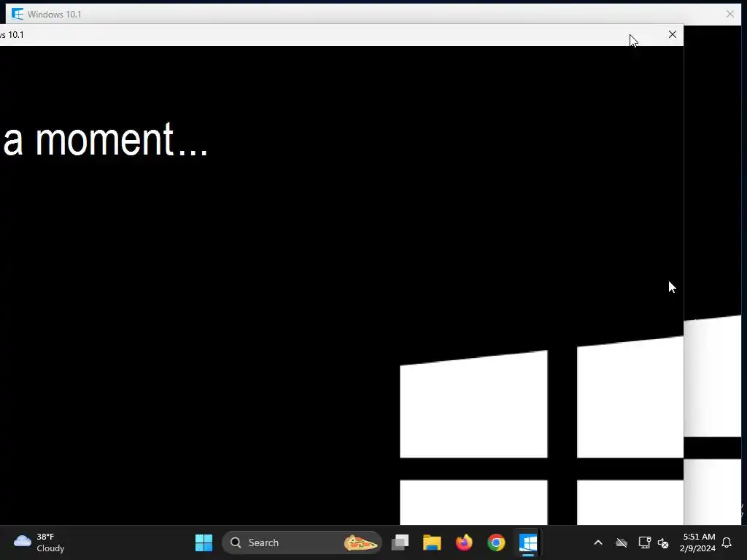Click the taskbar Search box

tap(302, 542)
